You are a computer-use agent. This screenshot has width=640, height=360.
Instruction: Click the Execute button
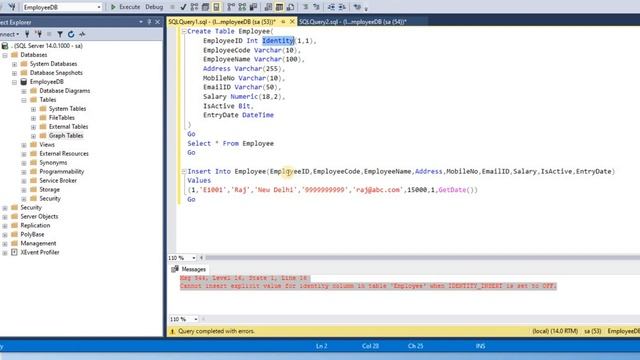[125, 7]
